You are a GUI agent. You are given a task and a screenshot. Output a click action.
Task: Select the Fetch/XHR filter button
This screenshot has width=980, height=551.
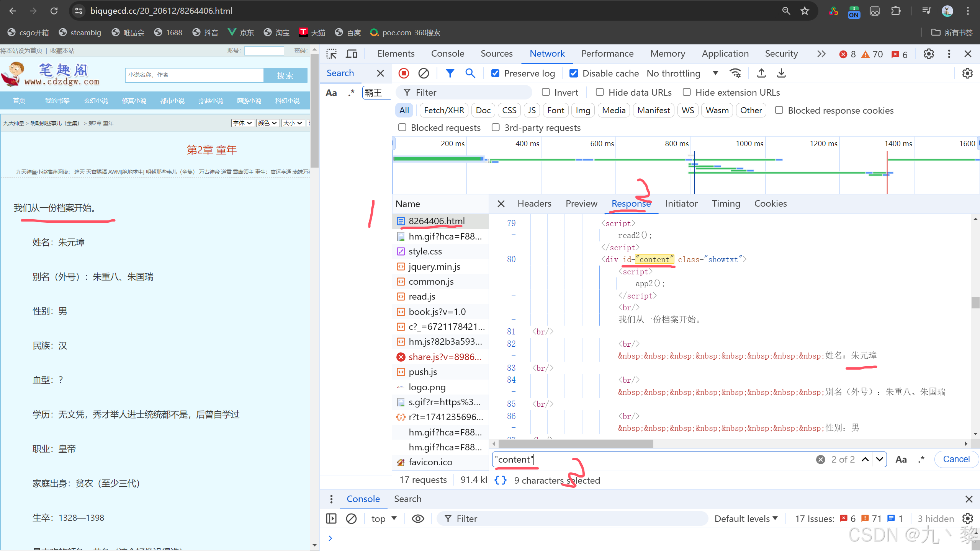point(444,110)
